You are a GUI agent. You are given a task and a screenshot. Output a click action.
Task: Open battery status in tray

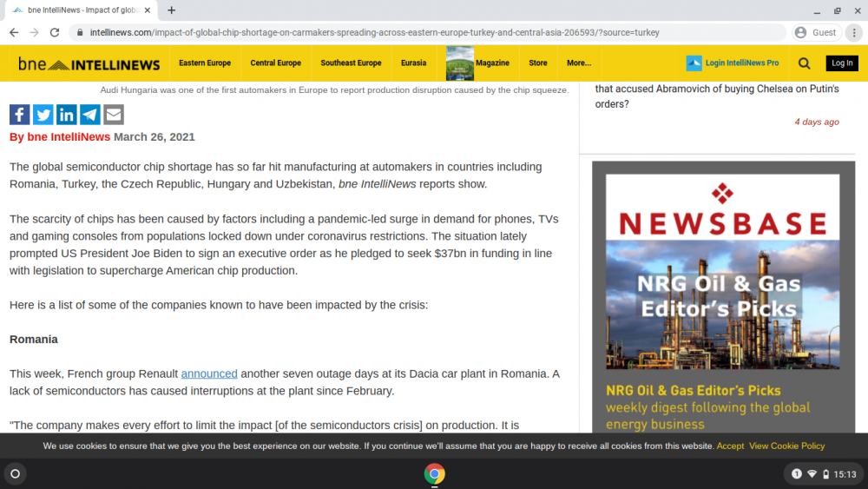(826, 474)
